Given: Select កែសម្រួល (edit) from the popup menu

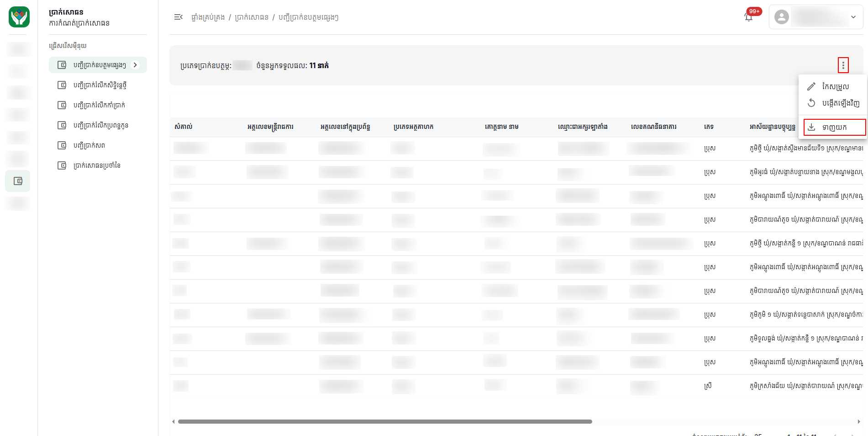Looking at the screenshot, I should [x=833, y=86].
